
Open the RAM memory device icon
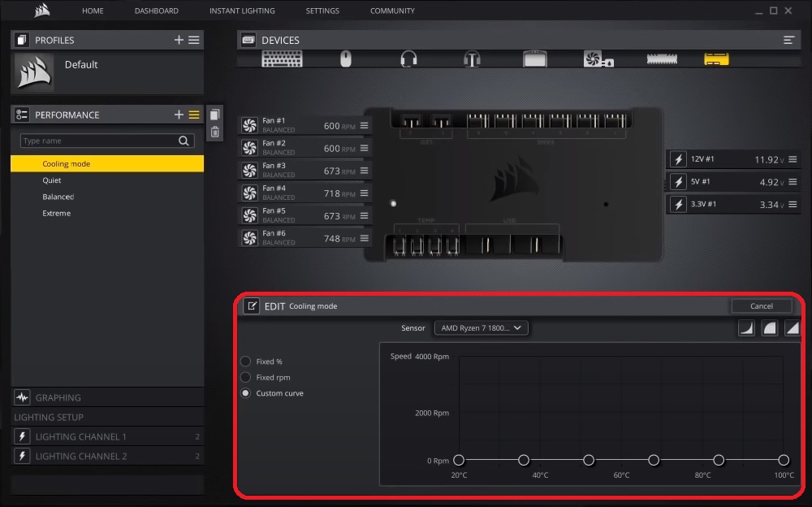pyautogui.click(x=662, y=58)
